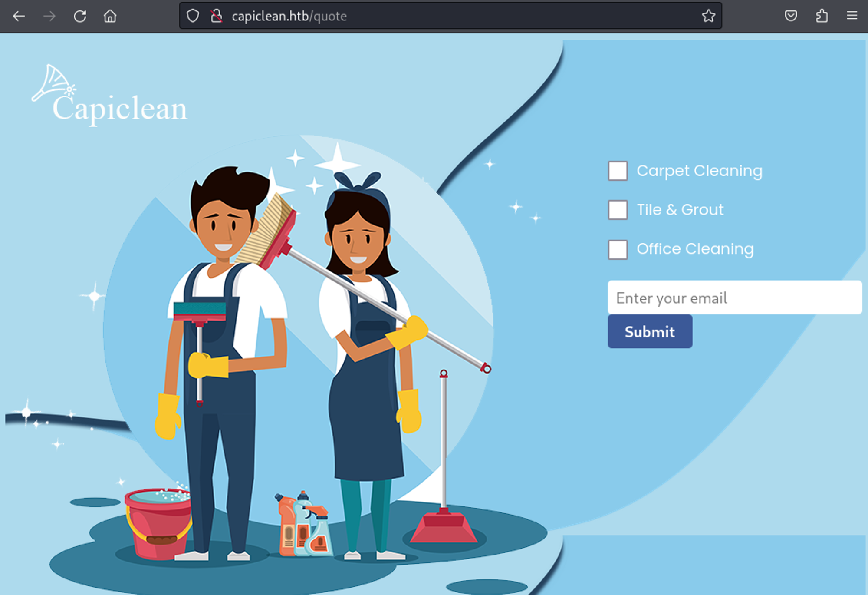Click the Office Cleaning label text
This screenshot has height=595, width=868.
coord(695,249)
